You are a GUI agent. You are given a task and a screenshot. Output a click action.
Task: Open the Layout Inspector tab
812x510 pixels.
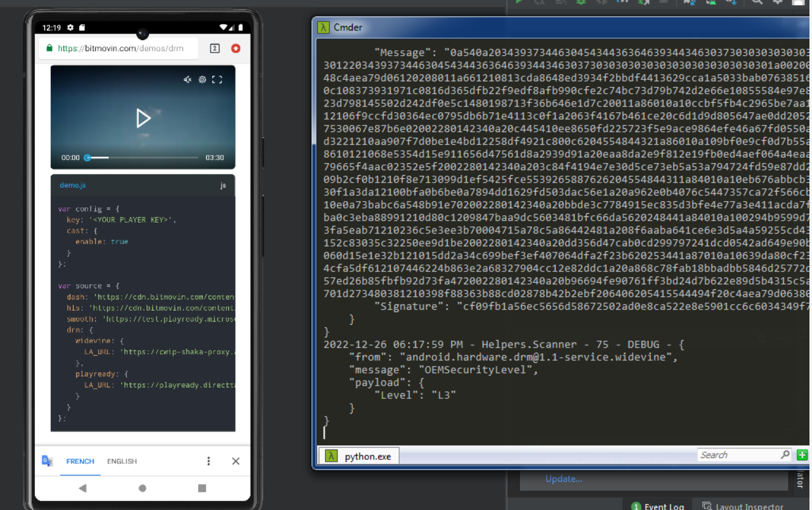[x=743, y=506]
